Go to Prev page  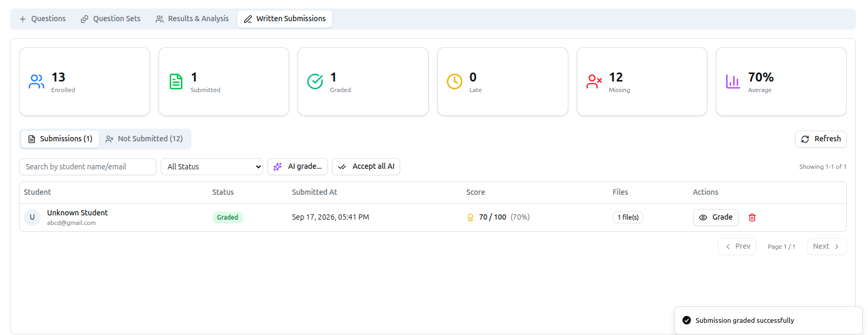click(737, 247)
